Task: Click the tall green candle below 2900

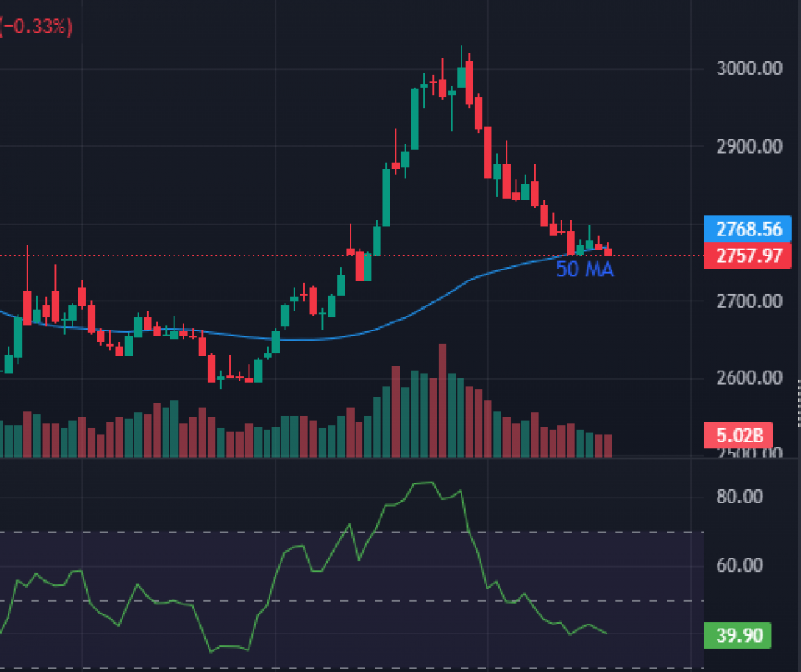Action: 386,196
